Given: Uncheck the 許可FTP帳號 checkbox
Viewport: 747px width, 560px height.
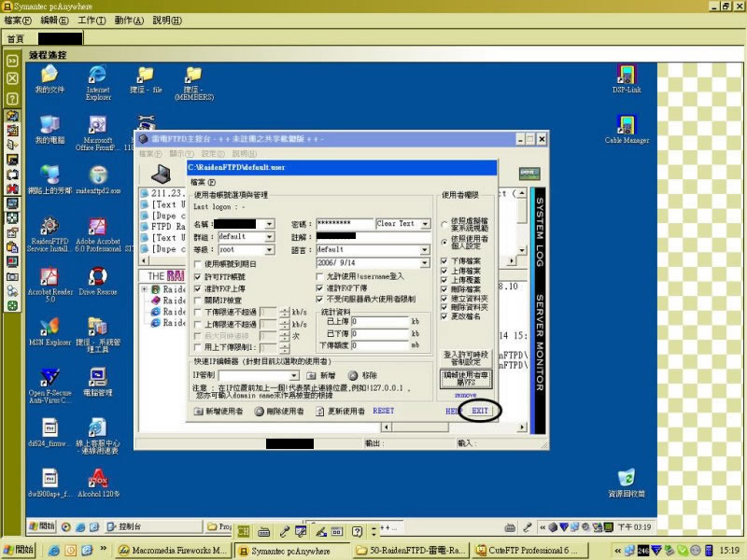Looking at the screenshot, I should [198, 276].
